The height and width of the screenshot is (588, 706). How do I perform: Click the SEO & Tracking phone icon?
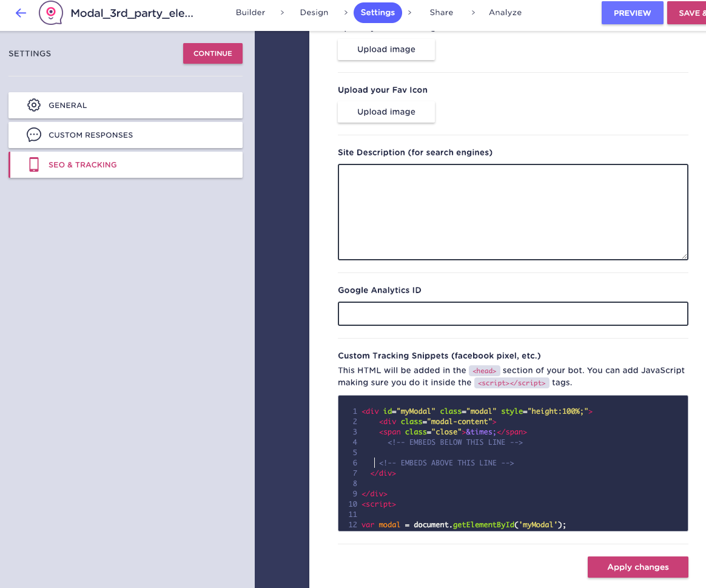(x=34, y=164)
